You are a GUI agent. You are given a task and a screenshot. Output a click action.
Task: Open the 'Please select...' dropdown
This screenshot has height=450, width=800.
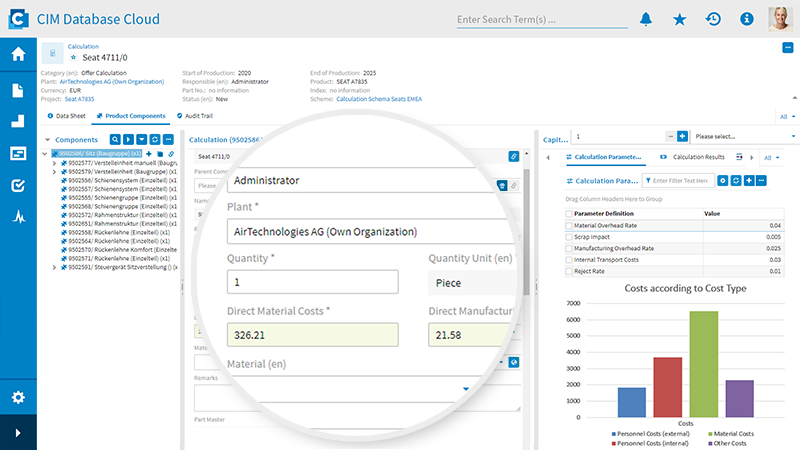point(737,136)
